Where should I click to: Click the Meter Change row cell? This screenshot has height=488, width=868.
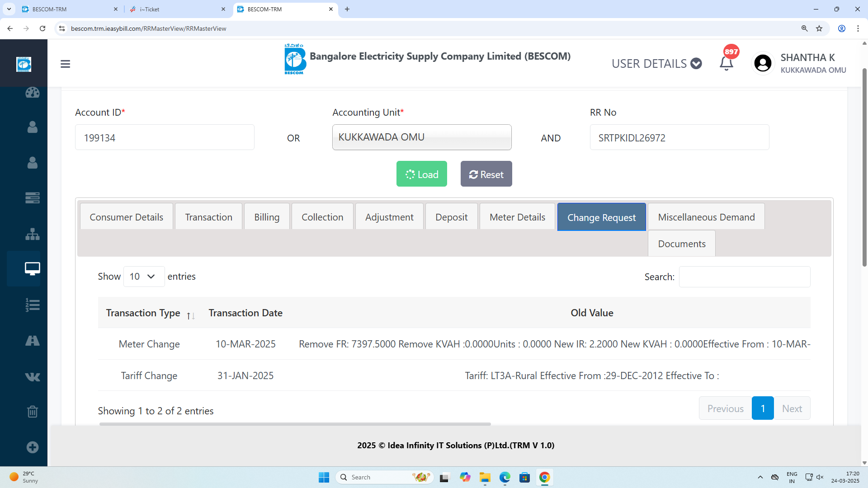[149, 344]
